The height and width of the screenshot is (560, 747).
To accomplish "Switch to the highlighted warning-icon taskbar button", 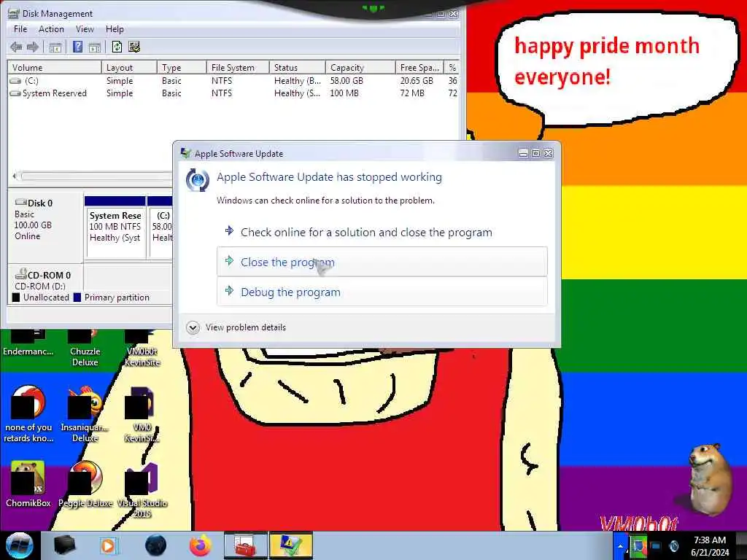I will pyautogui.click(x=290, y=545).
